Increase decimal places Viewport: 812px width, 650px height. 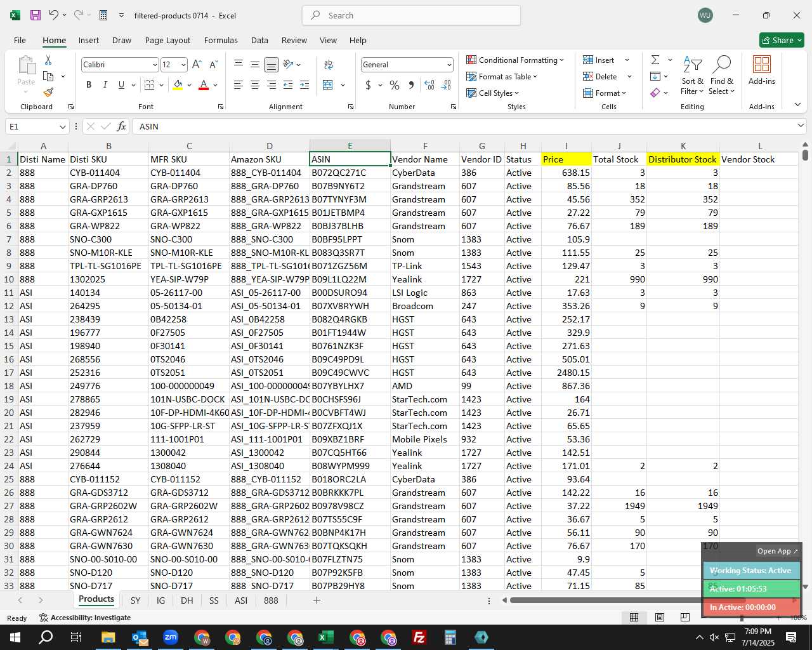429,85
